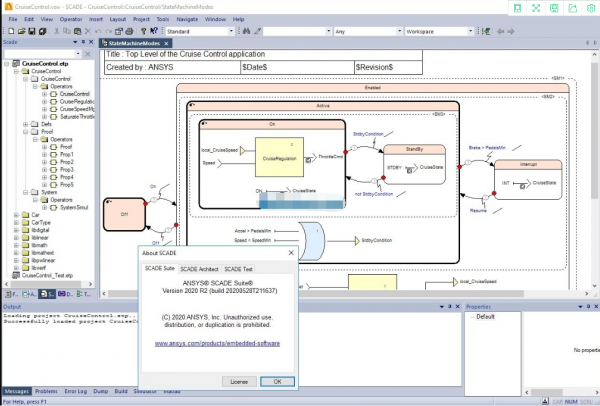Click the Save All toolbar icon
Viewport: 600px width, 406px height.
pyautogui.click(x=42, y=31)
